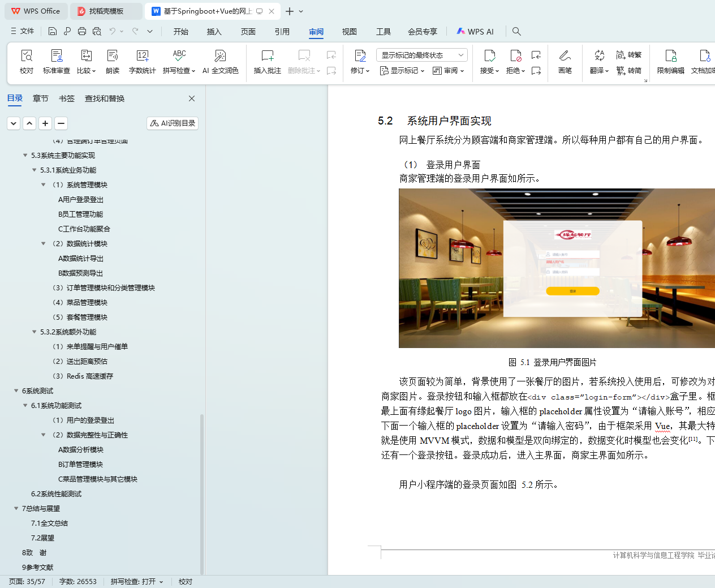Switch to the 插入 ribbon tab

214,32
